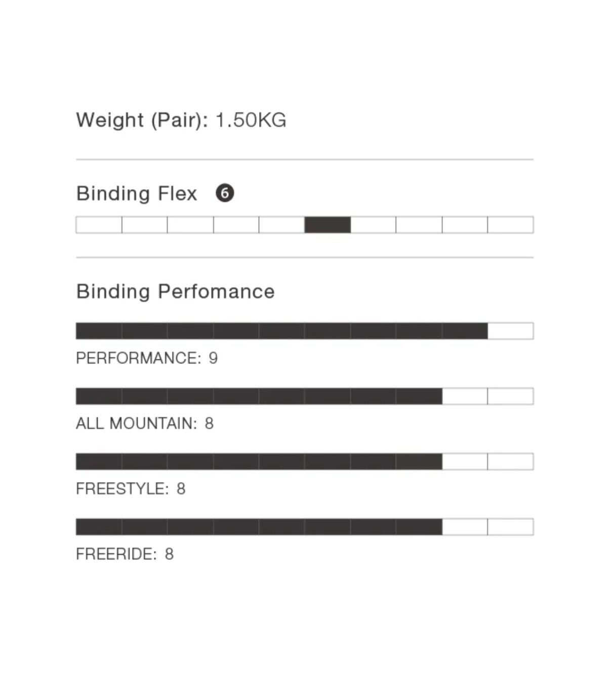The width and height of the screenshot is (608, 700).
Task: Click the filled portion of All Mountain bar
Action: (259, 396)
